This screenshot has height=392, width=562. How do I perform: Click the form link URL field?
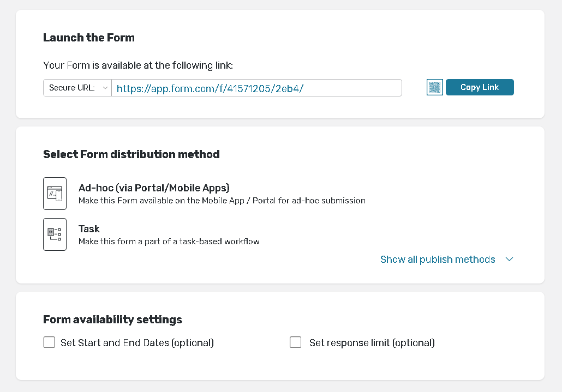click(256, 88)
